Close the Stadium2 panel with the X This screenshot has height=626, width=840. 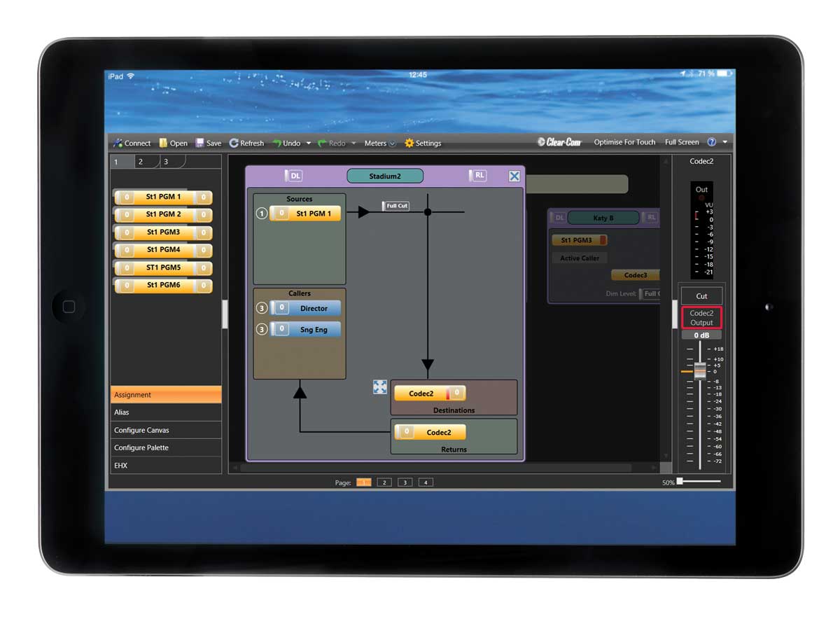tap(514, 176)
